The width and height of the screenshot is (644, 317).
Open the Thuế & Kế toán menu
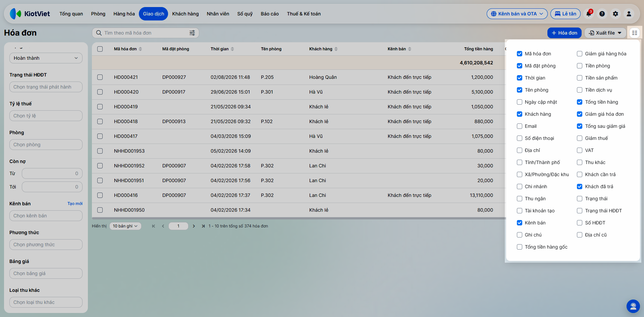coord(304,14)
